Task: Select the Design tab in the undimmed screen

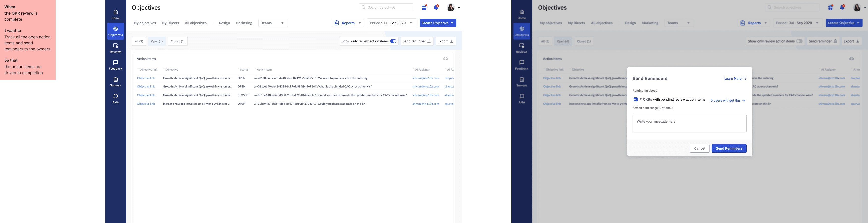Action: pyautogui.click(x=224, y=23)
